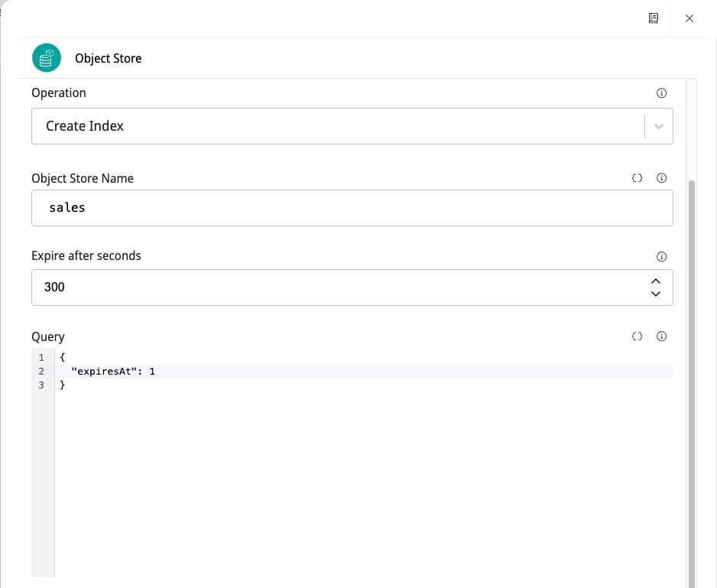This screenshot has height=588, width=717.
Task: Click the closing brace on Query line 3
Action: point(62,385)
